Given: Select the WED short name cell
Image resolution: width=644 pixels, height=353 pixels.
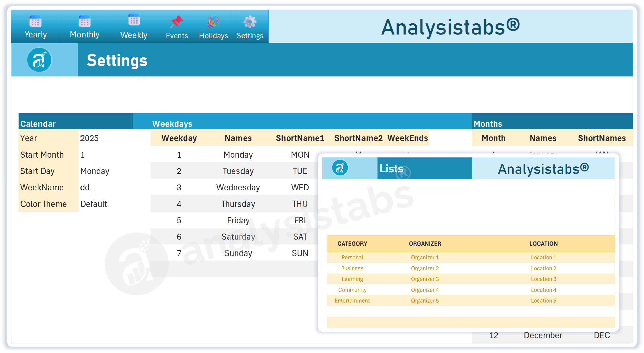Looking at the screenshot, I should (300, 187).
